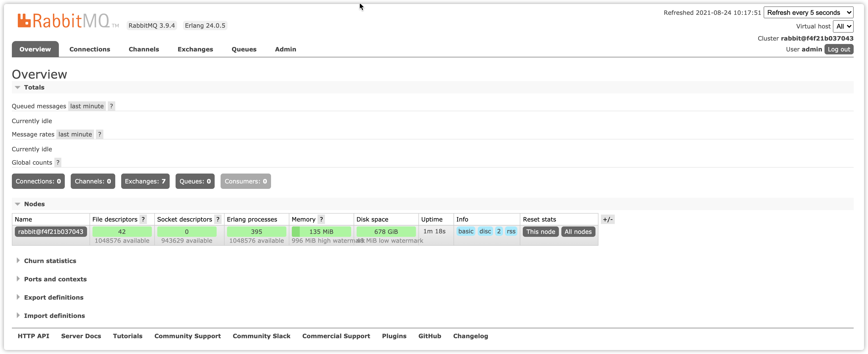Click the rss info tag

pos(511,231)
